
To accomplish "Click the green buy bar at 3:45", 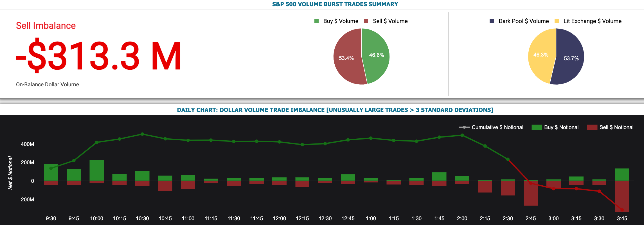I will click(622, 175).
